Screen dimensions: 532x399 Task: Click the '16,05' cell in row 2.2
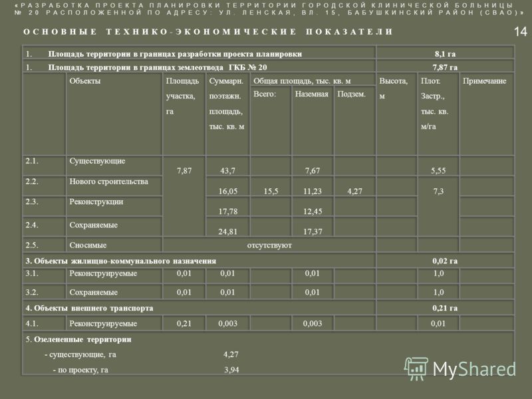click(227, 192)
